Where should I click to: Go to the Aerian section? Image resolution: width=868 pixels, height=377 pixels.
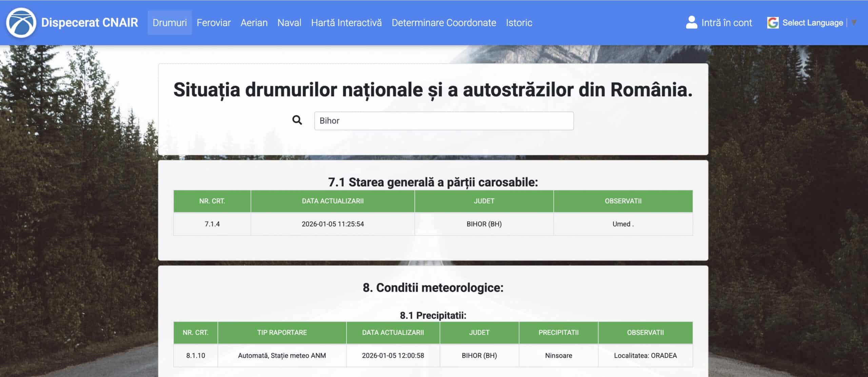click(254, 23)
